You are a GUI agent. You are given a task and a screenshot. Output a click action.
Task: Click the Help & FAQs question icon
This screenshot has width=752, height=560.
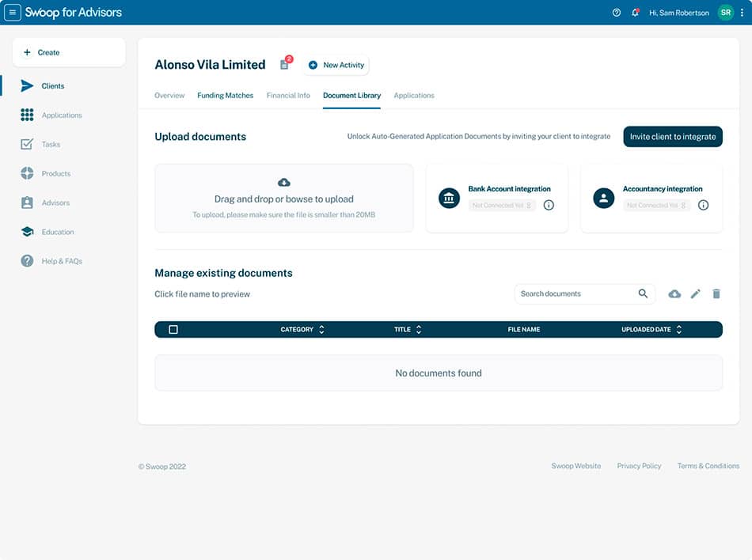28,261
